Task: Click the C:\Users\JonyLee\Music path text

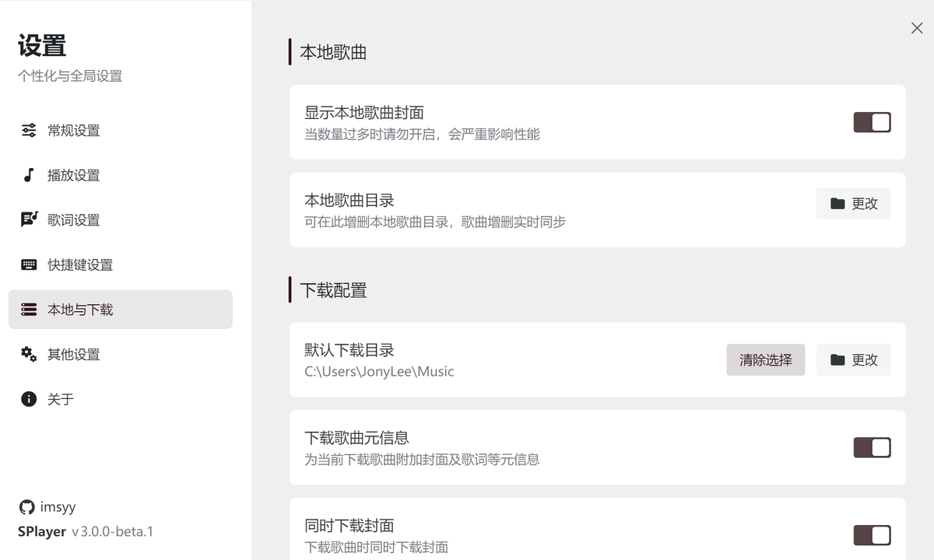Action: (378, 371)
